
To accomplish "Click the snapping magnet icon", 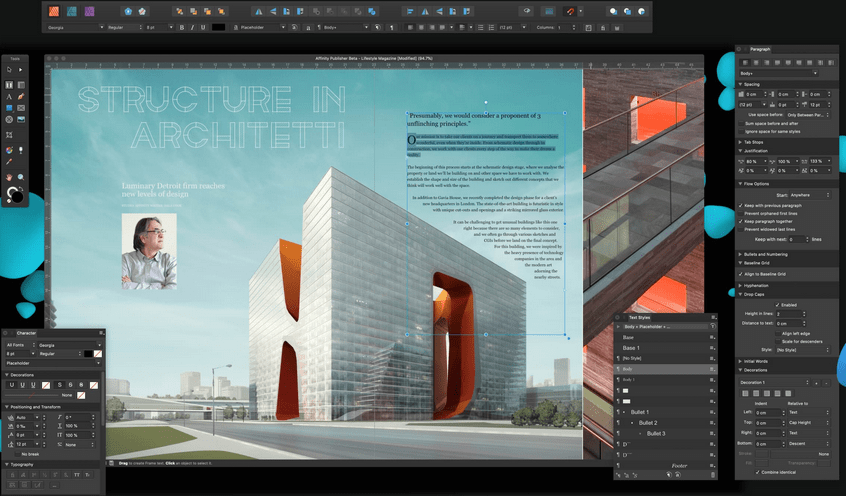I will coord(570,11).
